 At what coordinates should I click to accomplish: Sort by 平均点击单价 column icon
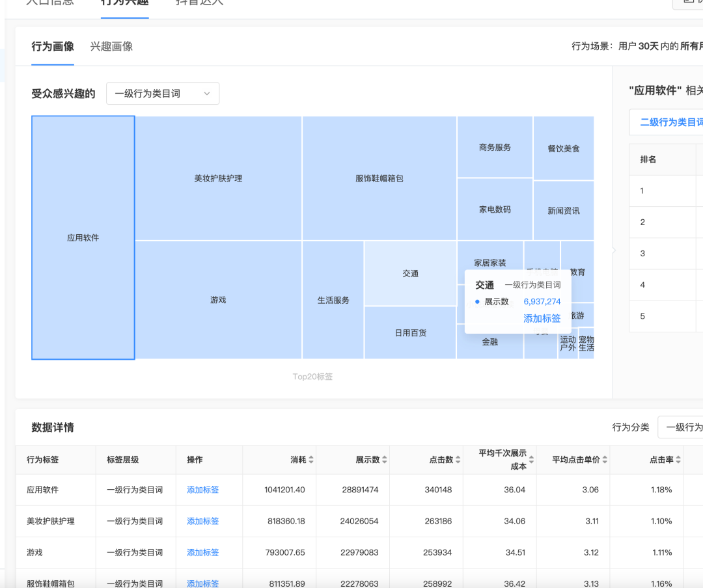pos(605,460)
